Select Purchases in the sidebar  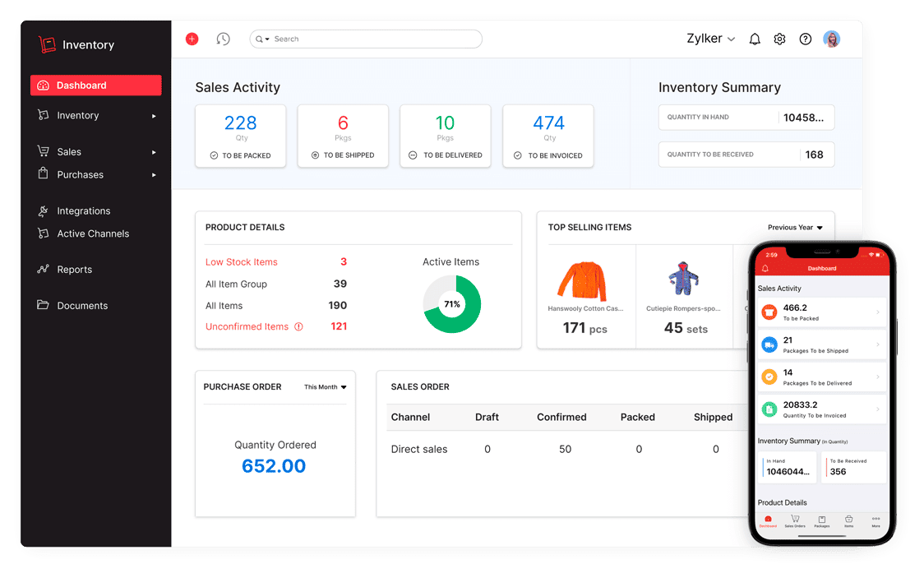point(81,174)
